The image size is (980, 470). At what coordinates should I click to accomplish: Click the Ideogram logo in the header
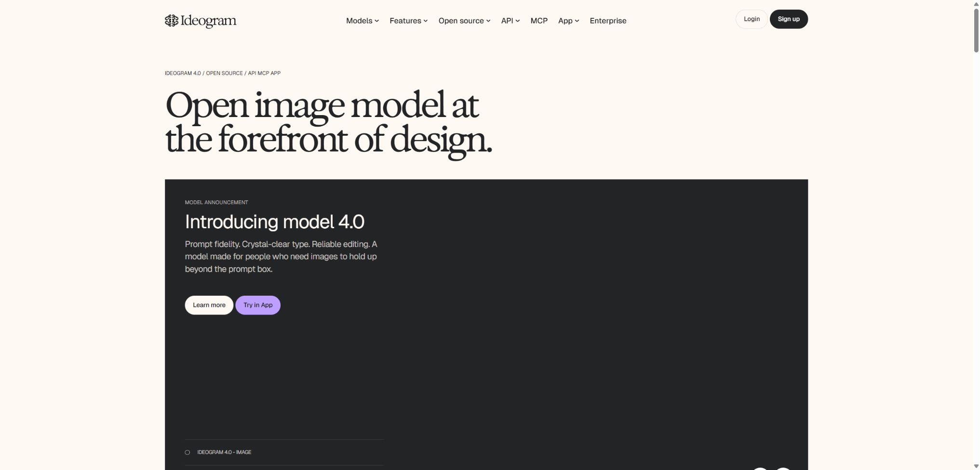(201, 21)
